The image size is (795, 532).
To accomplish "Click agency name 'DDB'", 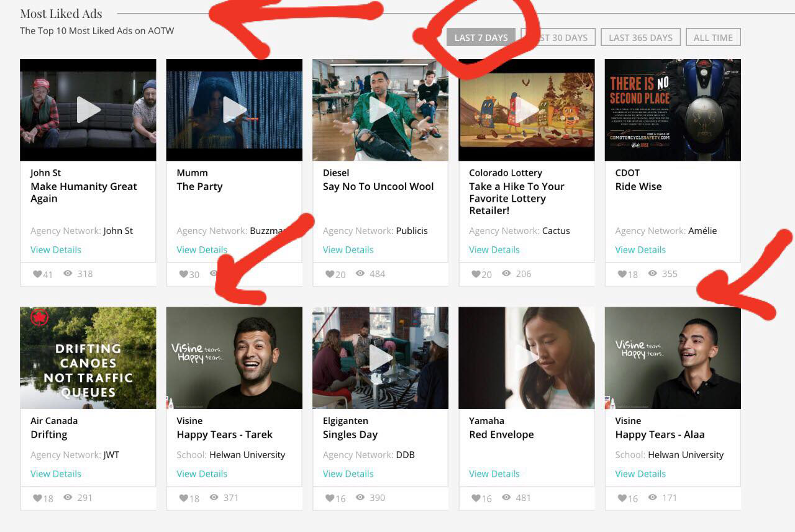I will pyautogui.click(x=405, y=455).
